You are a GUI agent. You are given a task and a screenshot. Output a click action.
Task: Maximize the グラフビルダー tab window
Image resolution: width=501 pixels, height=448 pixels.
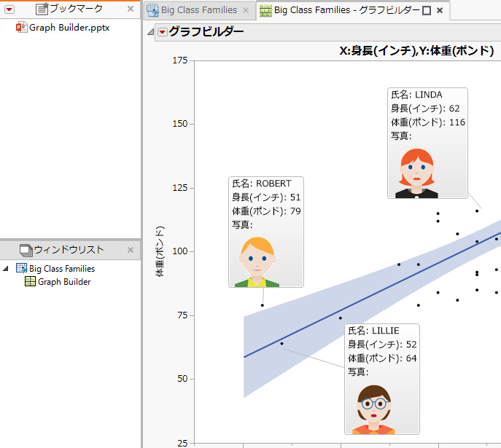coord(427,11)
